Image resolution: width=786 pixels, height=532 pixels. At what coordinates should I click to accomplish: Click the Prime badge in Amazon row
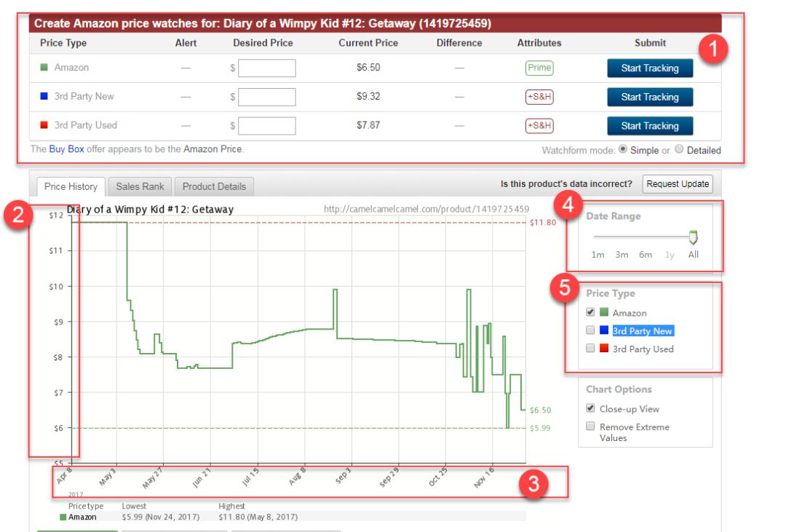[x=539, y=68]
